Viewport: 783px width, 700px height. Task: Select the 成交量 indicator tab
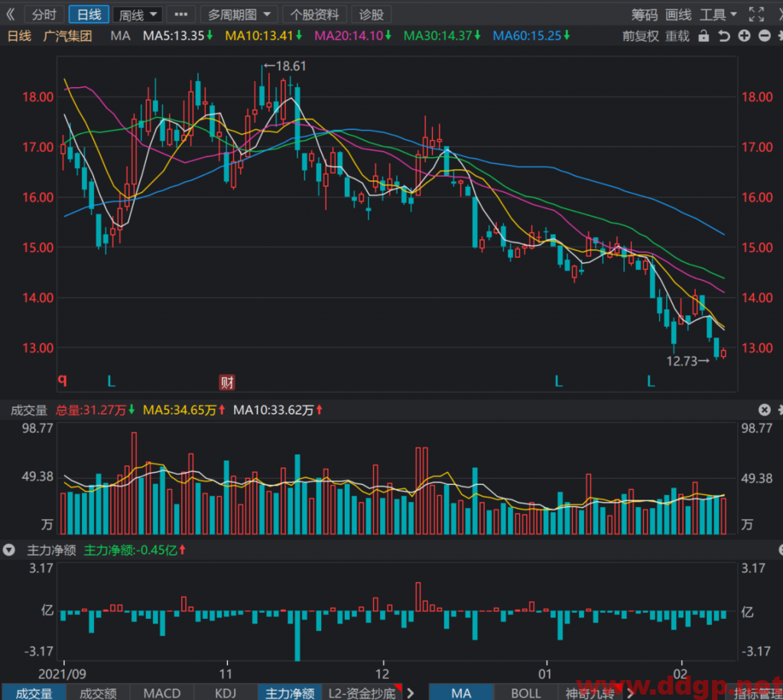[x=34, y=693]
